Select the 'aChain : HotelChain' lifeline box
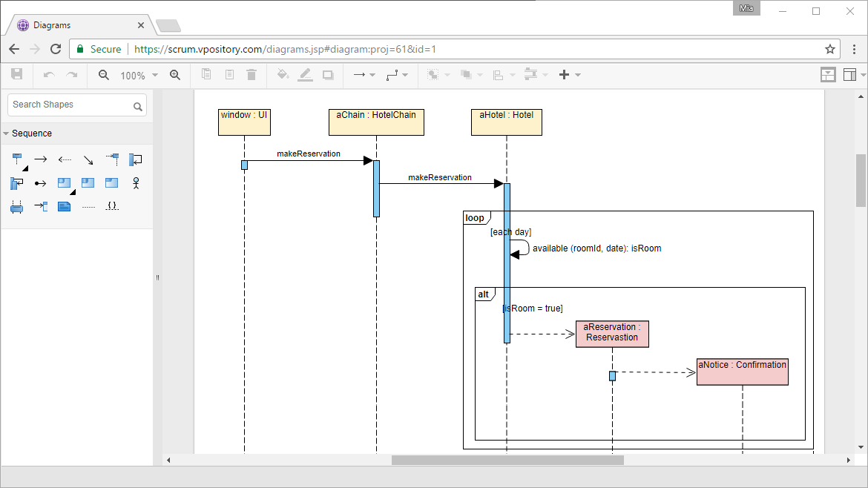Screen dimensions: 868x488 pyautogui.click(x=376, y=122)
